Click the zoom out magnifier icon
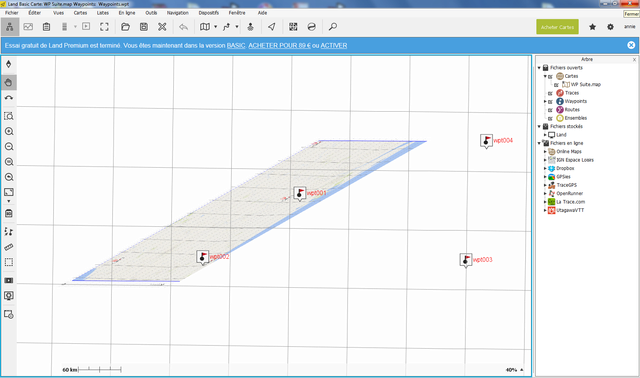 click(x=9, y=147)
